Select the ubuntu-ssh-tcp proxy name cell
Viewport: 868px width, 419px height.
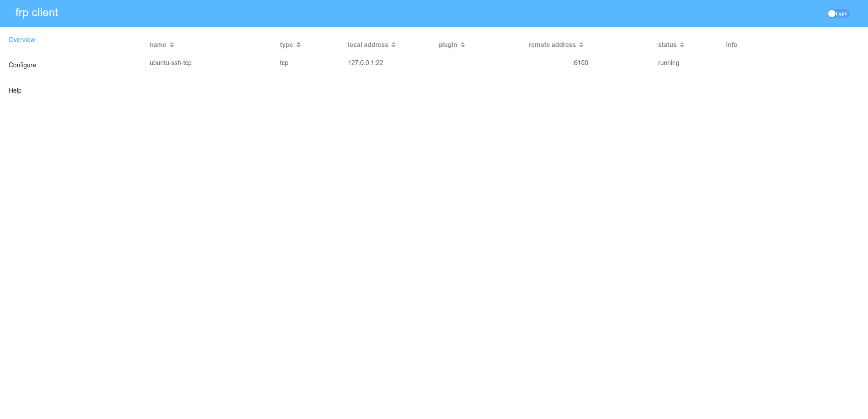171,63
